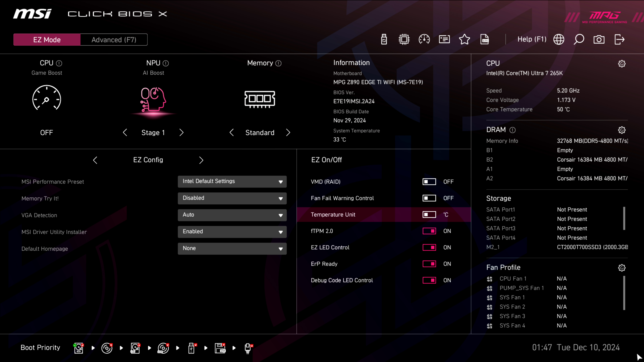Click the language globe icon
This screenshot has width=644, height=362.
tap(559, 40)
